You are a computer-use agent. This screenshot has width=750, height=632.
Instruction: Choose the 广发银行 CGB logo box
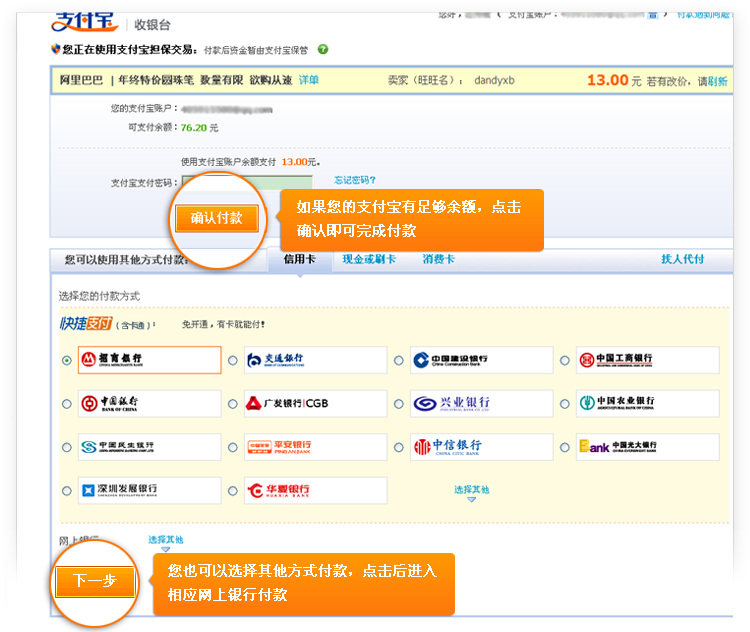click(316, 403)
